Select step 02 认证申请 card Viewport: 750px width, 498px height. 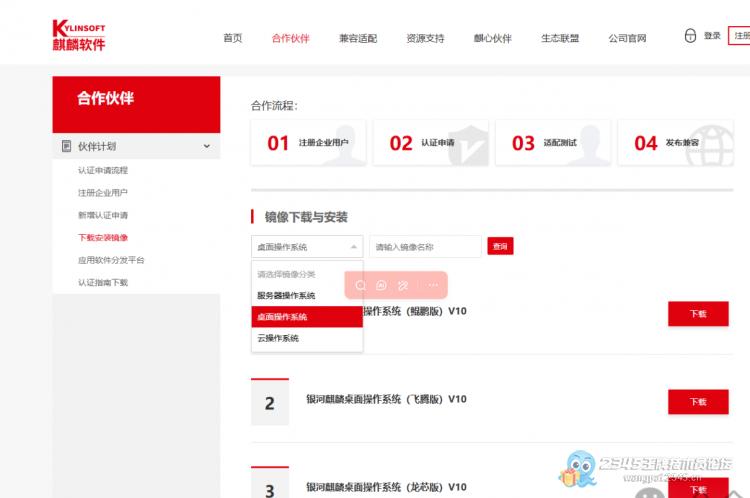pyautogui.click(x=431, y=143)
